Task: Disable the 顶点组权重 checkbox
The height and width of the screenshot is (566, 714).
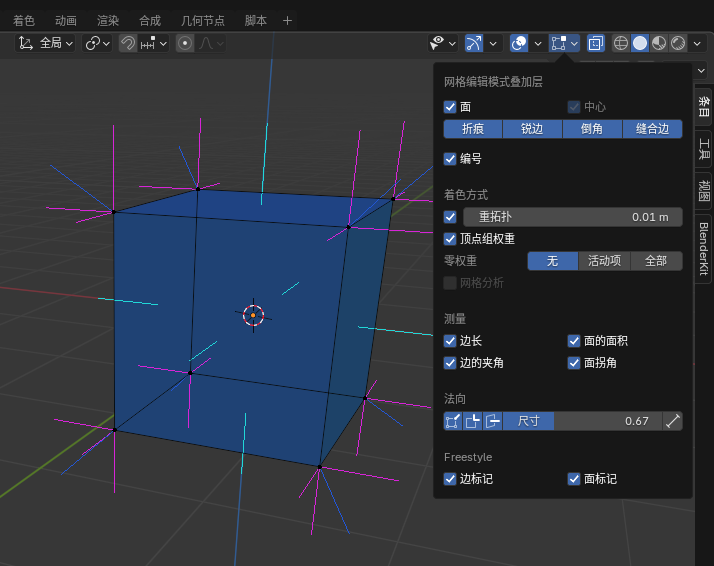Action: pyautogui.click(x=450, y=239)
